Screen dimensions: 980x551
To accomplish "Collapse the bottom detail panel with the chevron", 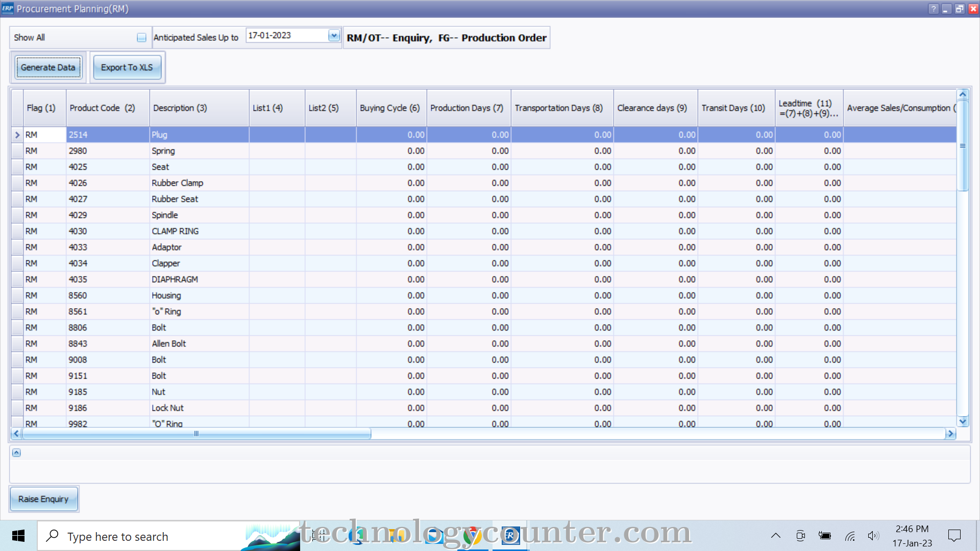I will coord(17,452).
